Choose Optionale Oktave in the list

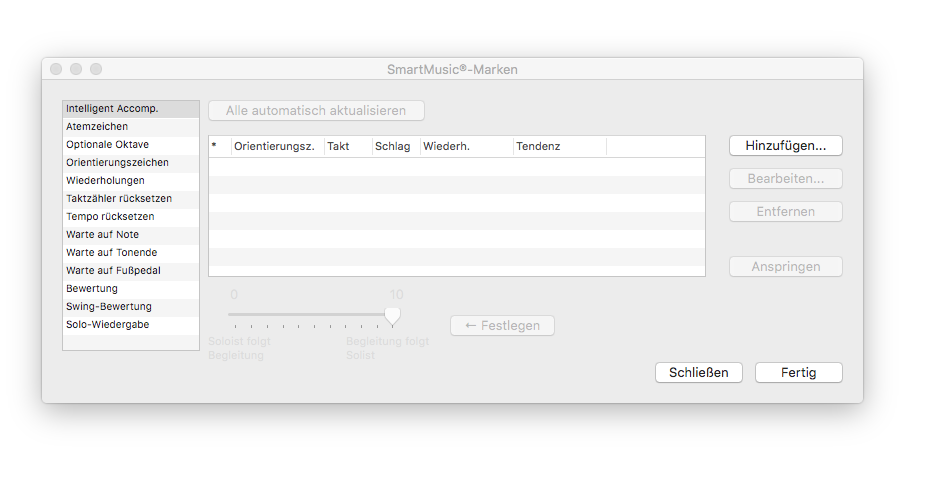tap(131, 145)
